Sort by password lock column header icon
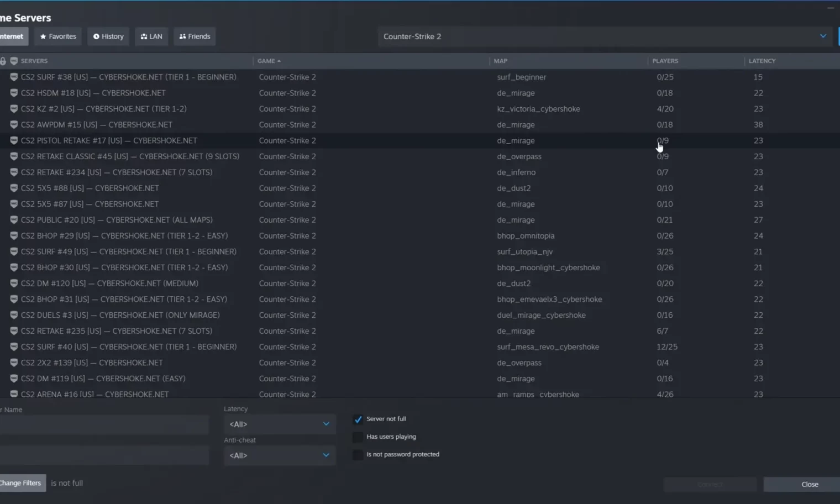The width and height of the screenshot is (840, 504). click(x=3, y=61)
